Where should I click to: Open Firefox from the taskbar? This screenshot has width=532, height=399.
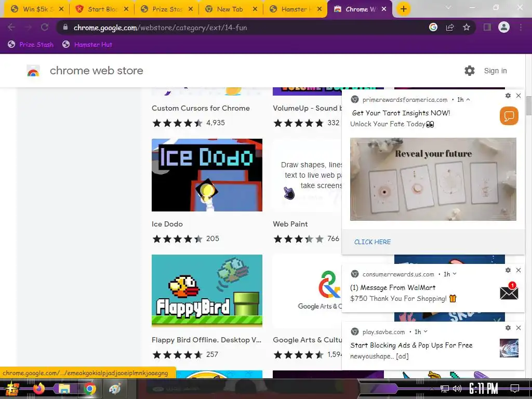38,388
